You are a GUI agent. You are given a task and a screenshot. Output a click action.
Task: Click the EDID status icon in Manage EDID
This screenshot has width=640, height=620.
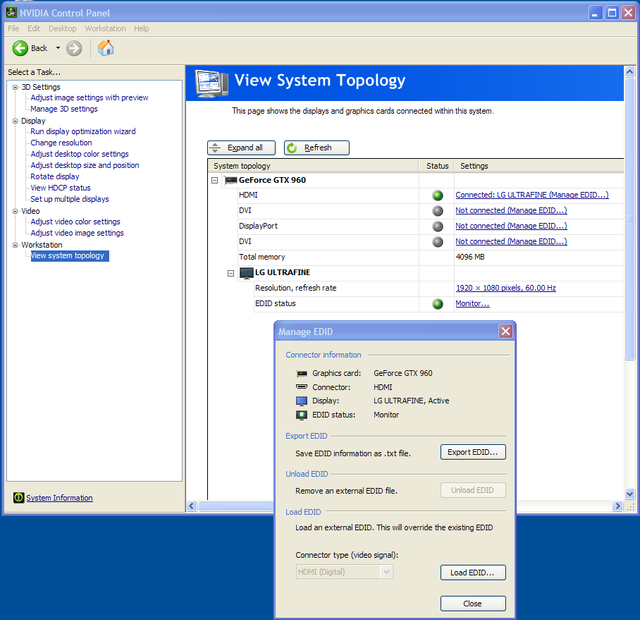302,415
